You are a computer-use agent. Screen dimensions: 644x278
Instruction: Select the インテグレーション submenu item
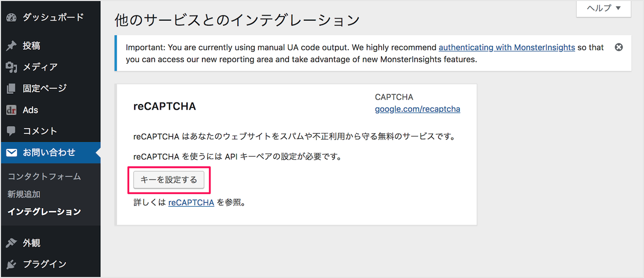(x=44, y=212)
